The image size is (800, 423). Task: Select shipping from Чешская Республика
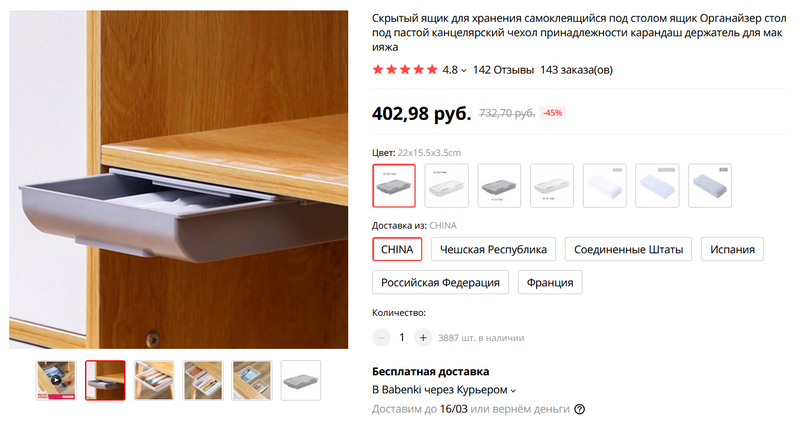click(x=493, y=249)
